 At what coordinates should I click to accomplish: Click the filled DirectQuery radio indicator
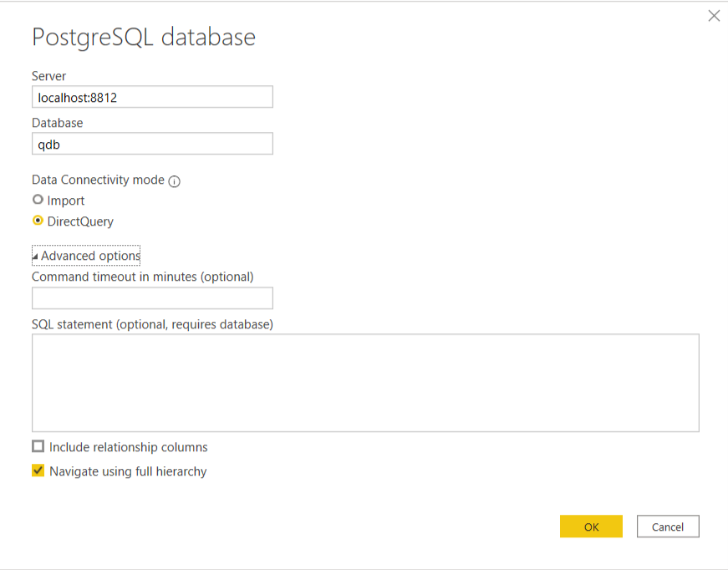(38, 221)
